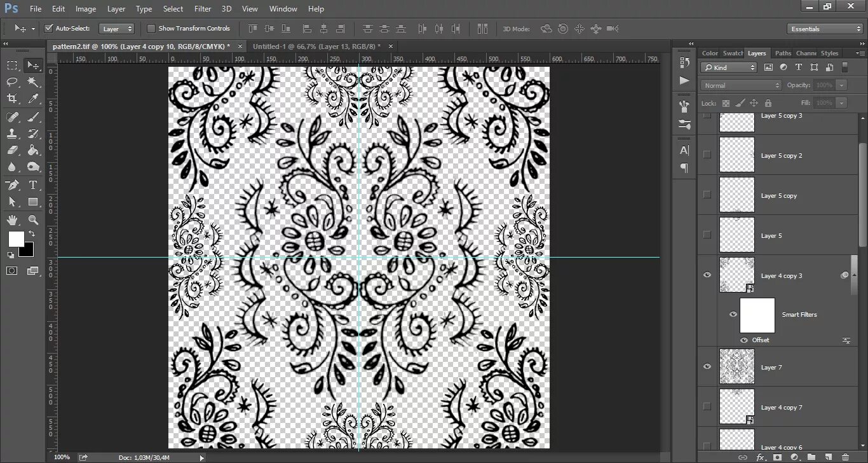Show Layer 5 visibility box
This screenshot has width=868, height=463.
[707, 235]
